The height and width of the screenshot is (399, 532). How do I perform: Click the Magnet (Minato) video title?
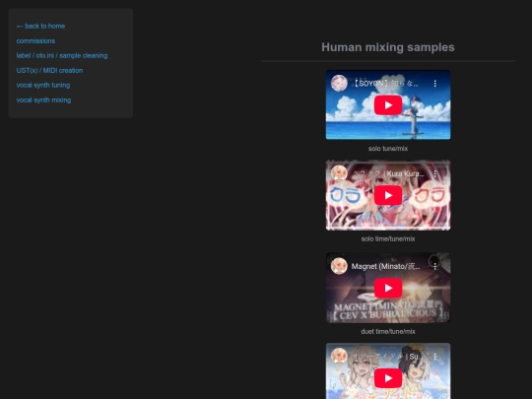point(386,266)
